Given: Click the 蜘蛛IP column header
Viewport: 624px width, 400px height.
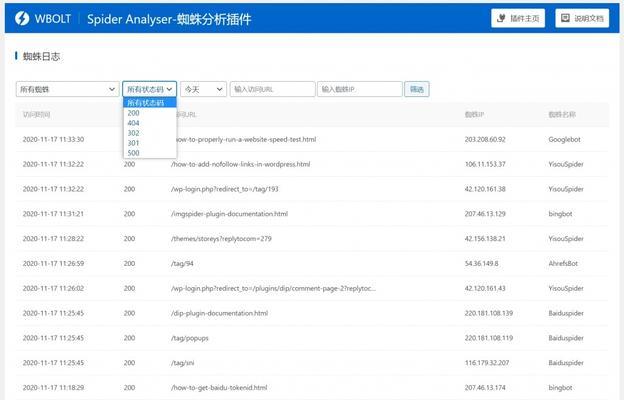Looking at the screenshot, I should pyautogui.click(x=474, y=115).
